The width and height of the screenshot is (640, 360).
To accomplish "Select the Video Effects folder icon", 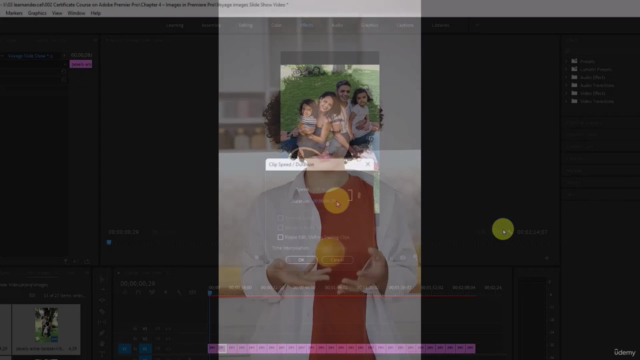I will point(574,93).
